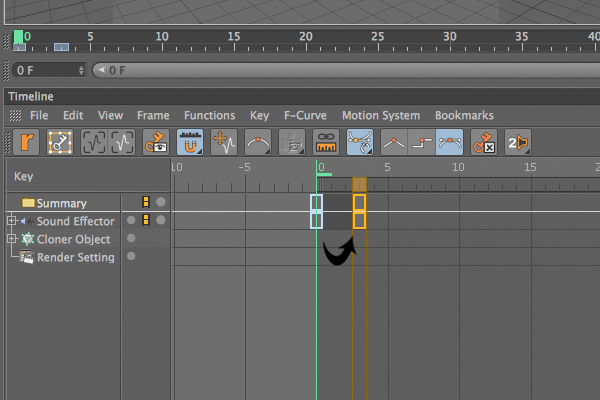Expand the Sound Effector tree item
Viewport: 600px width, 400px height.
11,220
